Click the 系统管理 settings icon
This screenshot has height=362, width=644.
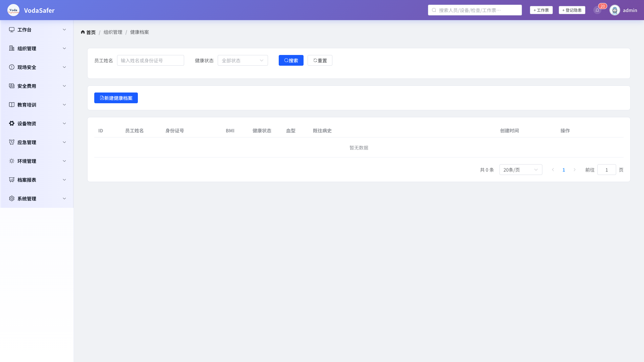point(12,198)
